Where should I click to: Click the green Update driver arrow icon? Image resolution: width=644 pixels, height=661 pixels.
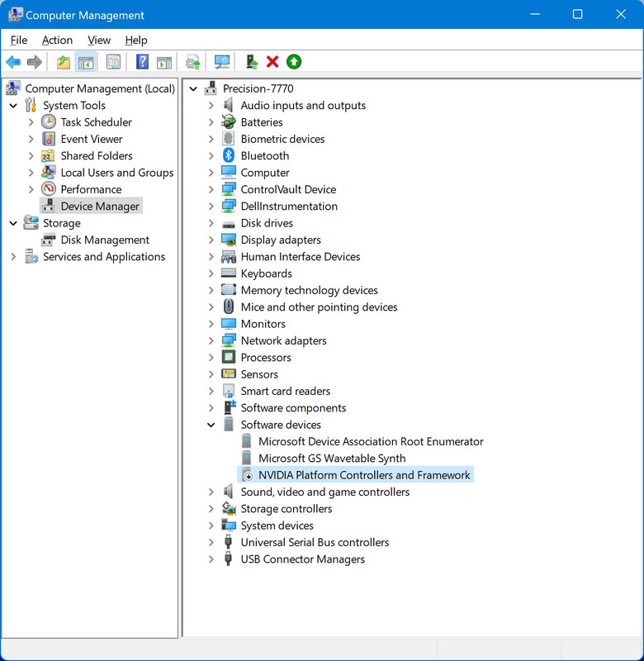[294, 62]
